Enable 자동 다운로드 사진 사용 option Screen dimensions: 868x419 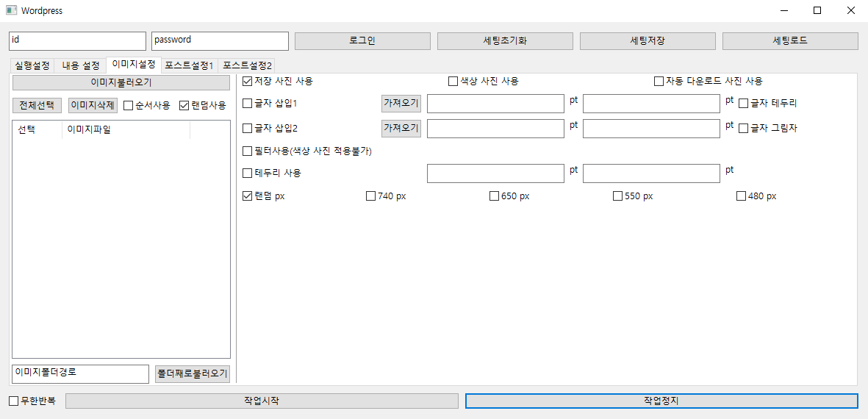pyautogui.click(x=659, y=81)
